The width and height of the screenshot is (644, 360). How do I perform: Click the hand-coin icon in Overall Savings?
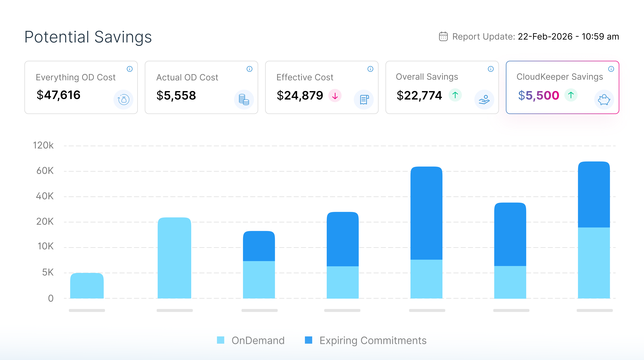(484, 100)
